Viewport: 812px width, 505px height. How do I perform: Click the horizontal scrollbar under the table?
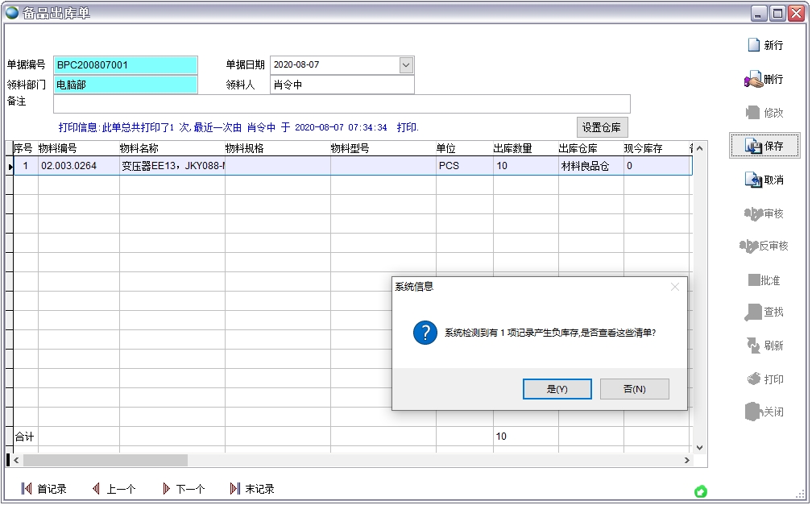(105, 460)
